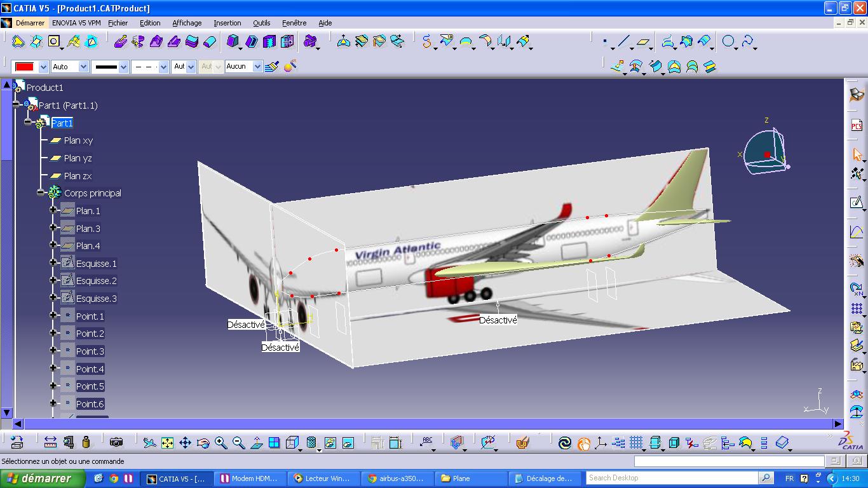Click the blue spiral update icon
This screenshot has height=488, width=868.
tap(565, 443)
